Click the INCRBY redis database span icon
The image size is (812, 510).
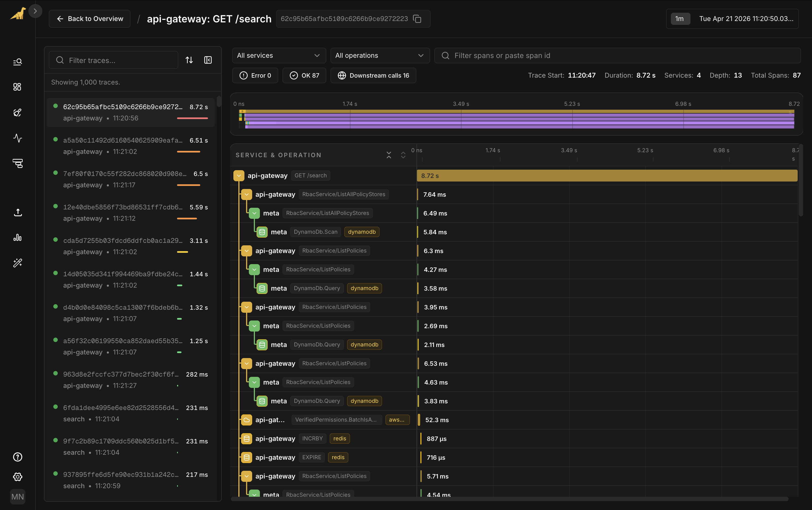(x=246, y=439)
